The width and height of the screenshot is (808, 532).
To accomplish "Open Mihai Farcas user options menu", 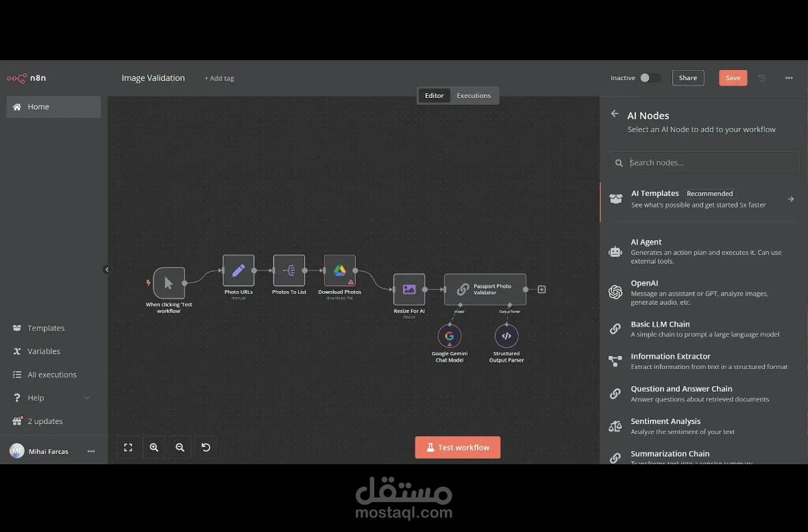I will (x=91, y=451).
